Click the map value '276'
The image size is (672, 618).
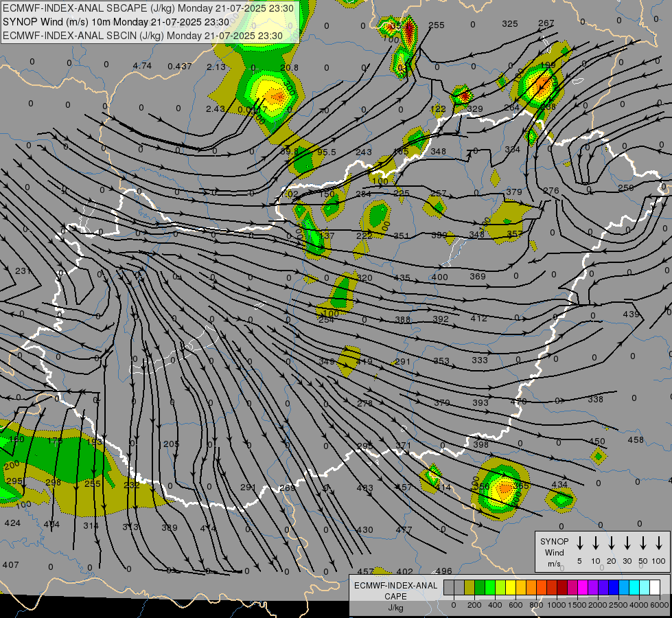[x=551, y=190]
